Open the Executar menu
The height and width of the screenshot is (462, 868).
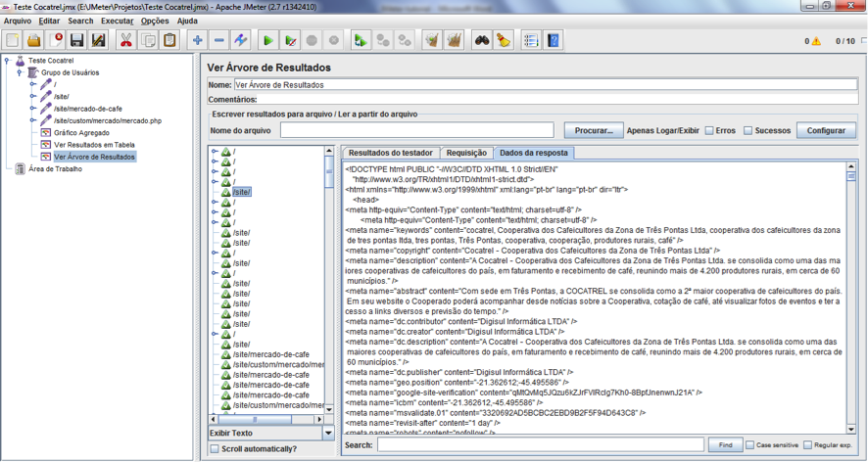[x=118, y=21]
